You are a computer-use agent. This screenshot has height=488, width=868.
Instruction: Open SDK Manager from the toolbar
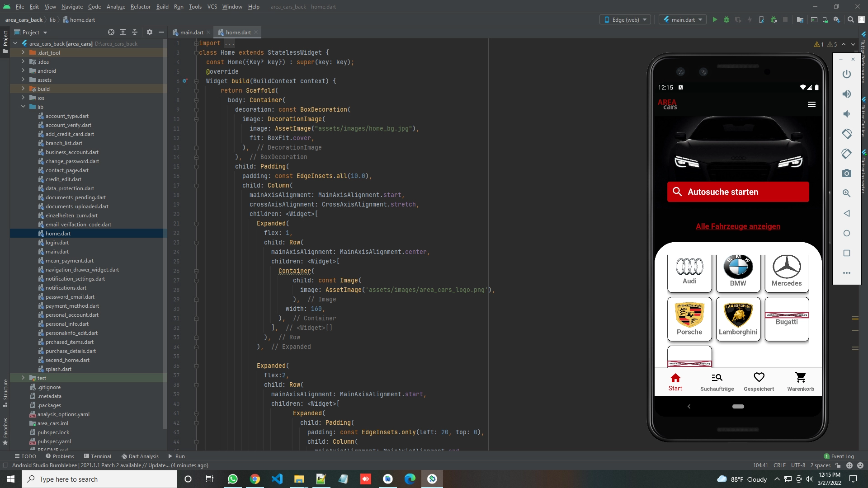(x=837, y=20)
